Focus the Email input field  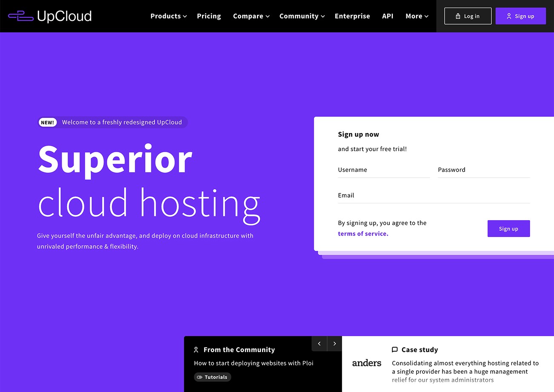pos(434,196)
